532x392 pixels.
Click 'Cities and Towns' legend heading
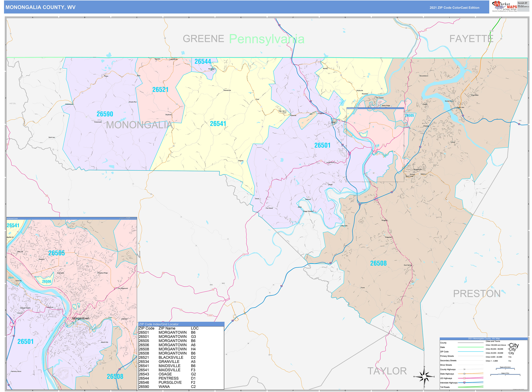(x=493, y=341)
